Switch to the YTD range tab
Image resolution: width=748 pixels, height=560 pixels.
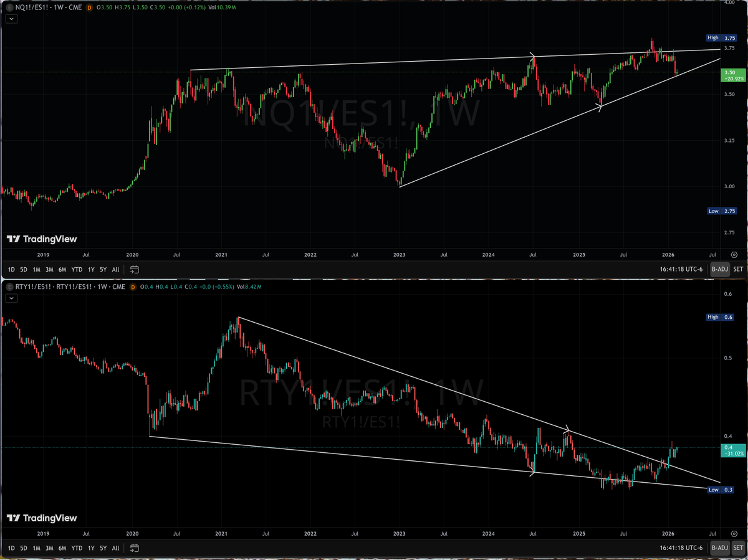[76, 269]
